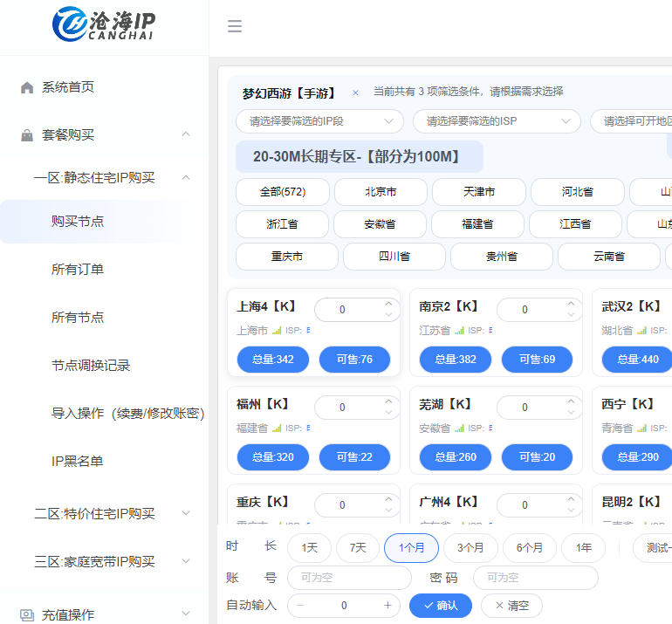Filter by 四川省 region
The height and width of the screenshot is (624, 672).
(x=394, y=257)
